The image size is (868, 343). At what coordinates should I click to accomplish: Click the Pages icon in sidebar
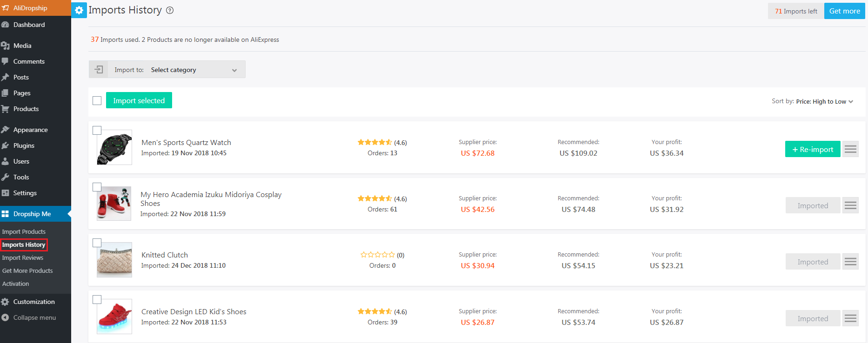[x=5, y=93]
